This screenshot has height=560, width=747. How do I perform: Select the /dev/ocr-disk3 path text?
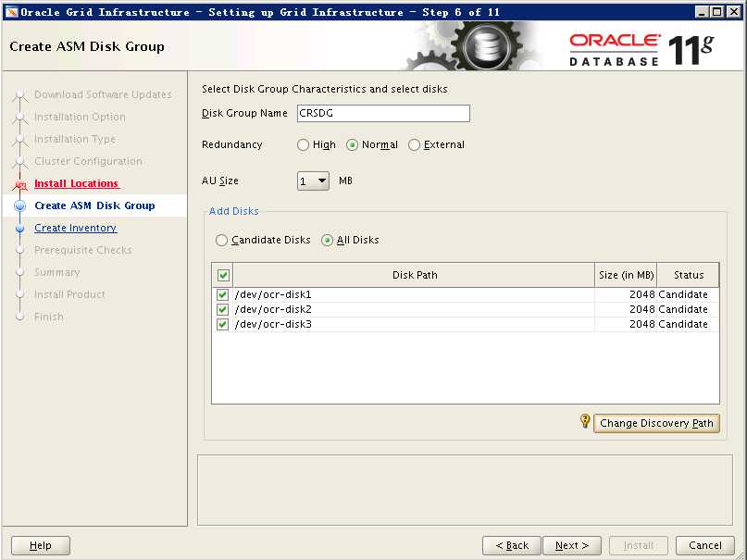[273, 324]
